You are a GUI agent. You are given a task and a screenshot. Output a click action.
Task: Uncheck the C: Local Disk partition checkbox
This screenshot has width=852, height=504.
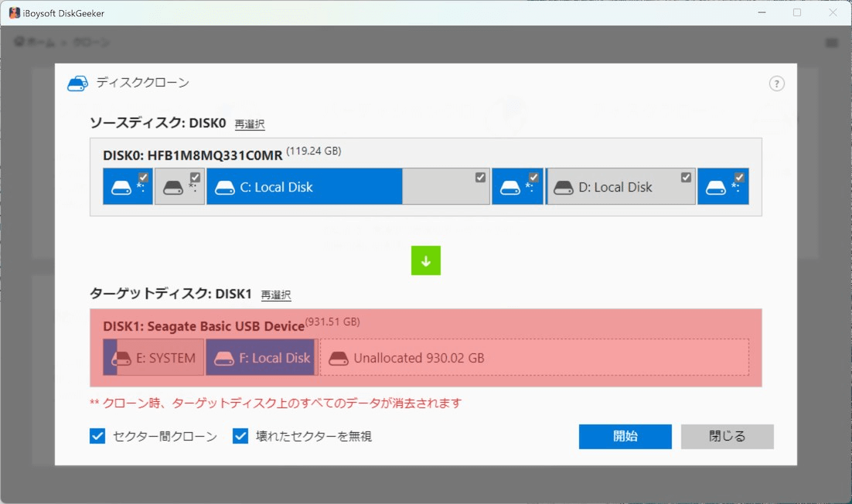pos(480,177)
